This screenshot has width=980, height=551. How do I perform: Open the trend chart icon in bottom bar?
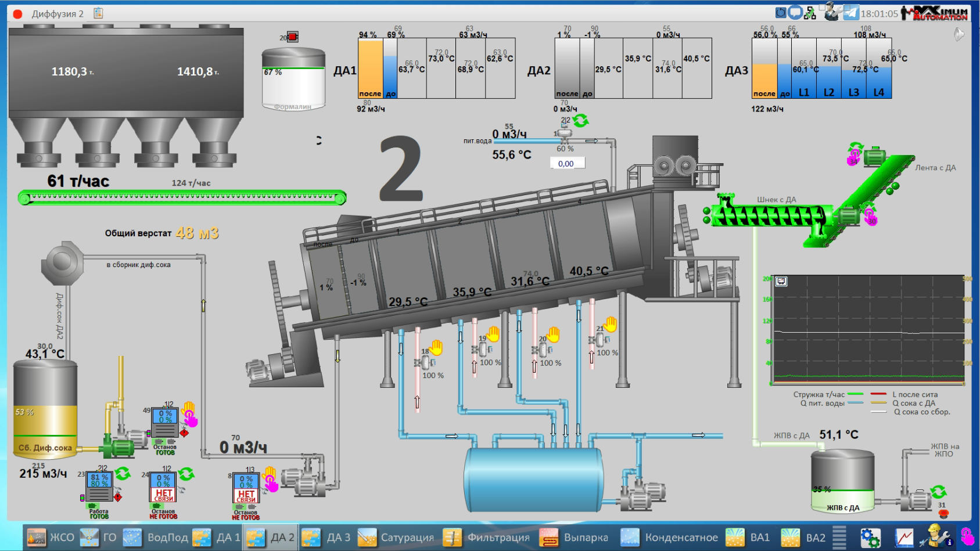(x=904, y=538)
